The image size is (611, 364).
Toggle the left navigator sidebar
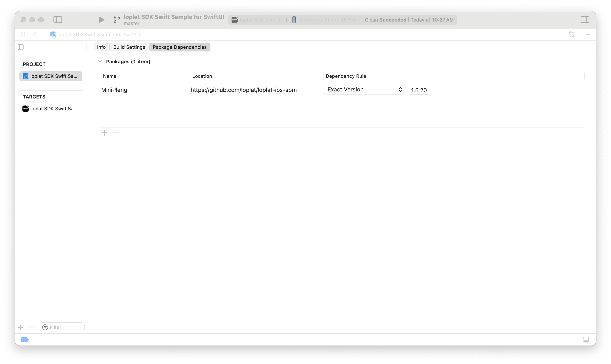[58, 20]
